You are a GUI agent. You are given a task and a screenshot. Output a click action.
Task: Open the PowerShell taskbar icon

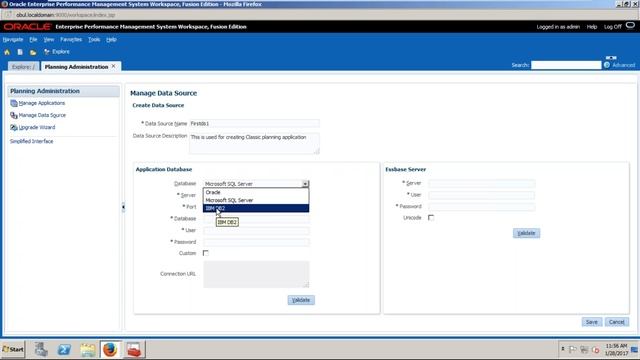[64, 350]
